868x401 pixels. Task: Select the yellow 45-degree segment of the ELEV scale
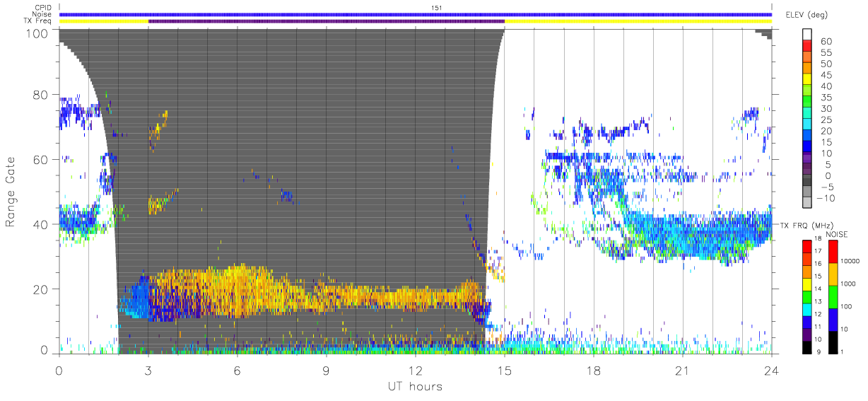807,80
